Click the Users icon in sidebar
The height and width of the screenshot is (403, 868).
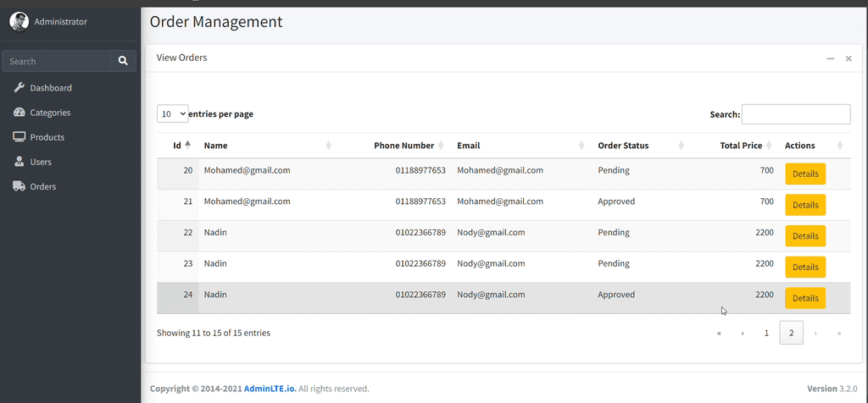tap(19, 162)
